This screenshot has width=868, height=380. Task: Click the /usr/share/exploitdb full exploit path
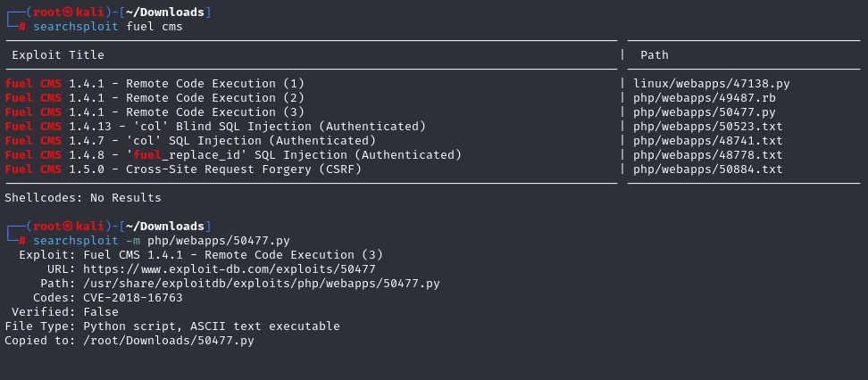[262, 284]
